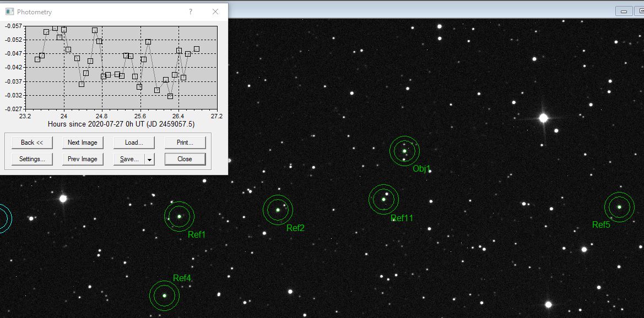The image size is (644, 318).
Task: Expand the Save options dropdown arrow
Action: (x=149, y=159)
